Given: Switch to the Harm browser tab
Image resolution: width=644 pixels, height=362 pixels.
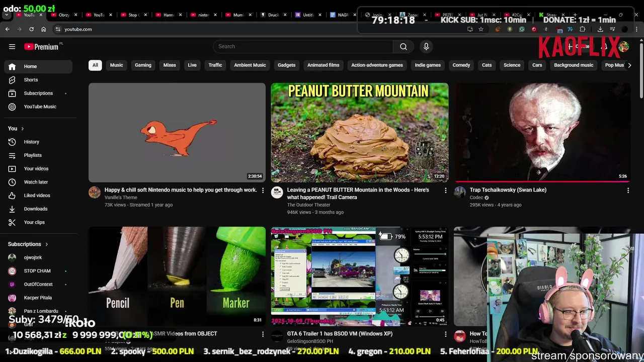Looking at the screenshot, I should pyautogui.click(x=169, y=15).
